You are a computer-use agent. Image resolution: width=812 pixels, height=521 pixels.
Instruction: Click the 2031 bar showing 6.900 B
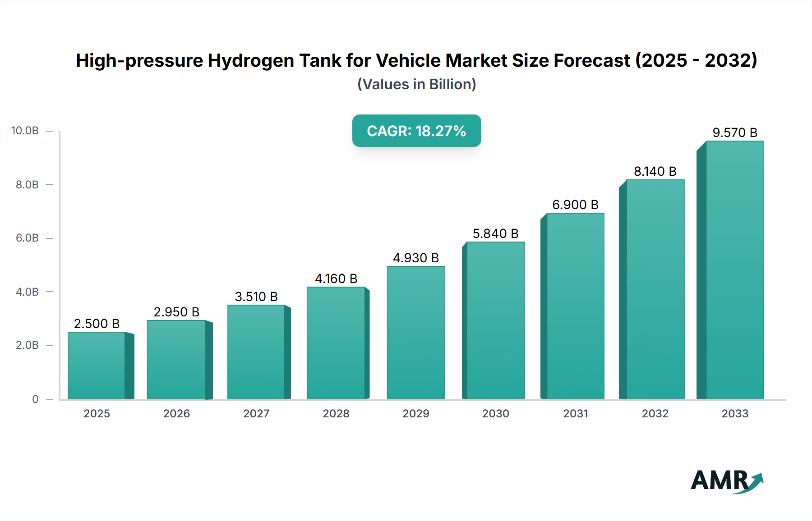point(575,306)
